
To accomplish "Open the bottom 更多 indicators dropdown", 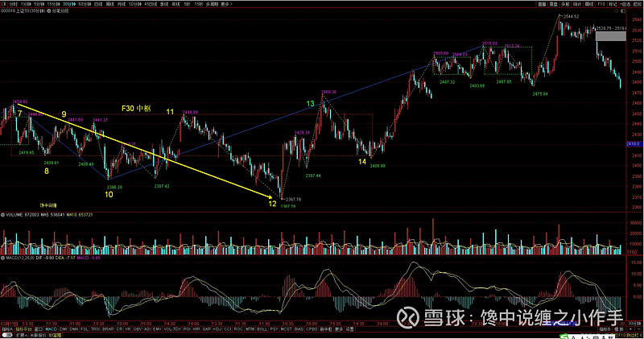I will 339,329.
